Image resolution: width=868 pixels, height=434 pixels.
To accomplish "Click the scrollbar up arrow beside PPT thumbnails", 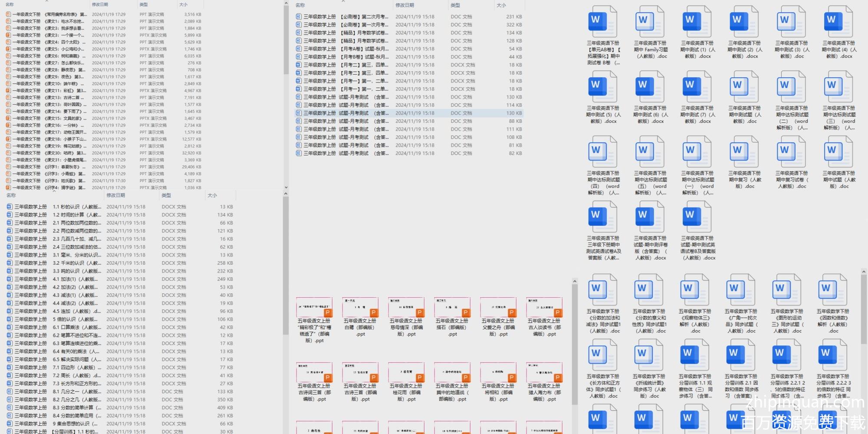I will 575,281.
